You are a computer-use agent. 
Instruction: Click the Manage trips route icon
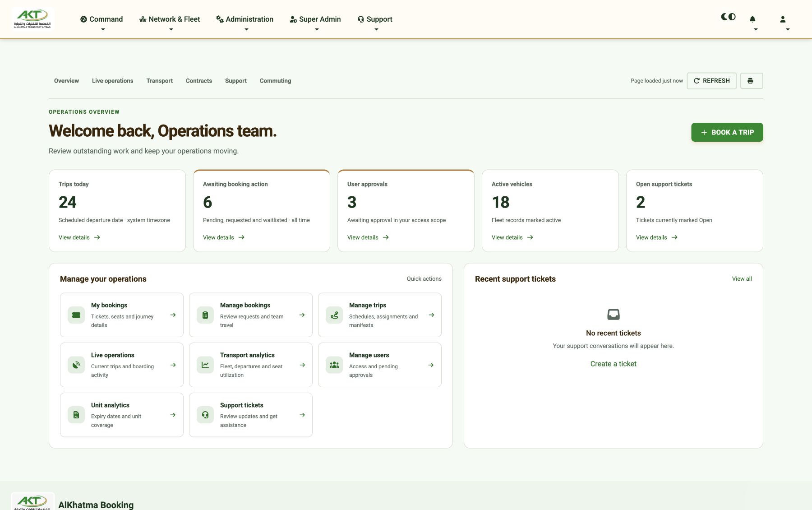[334, 315]
